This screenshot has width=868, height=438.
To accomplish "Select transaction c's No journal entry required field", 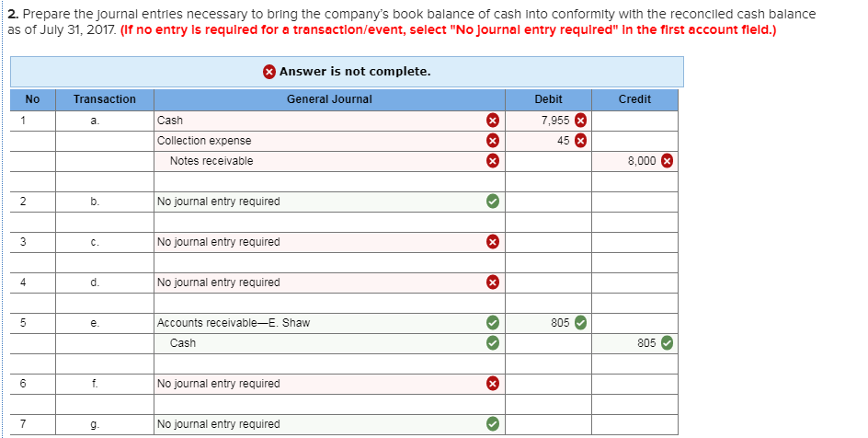I will 329,242.
